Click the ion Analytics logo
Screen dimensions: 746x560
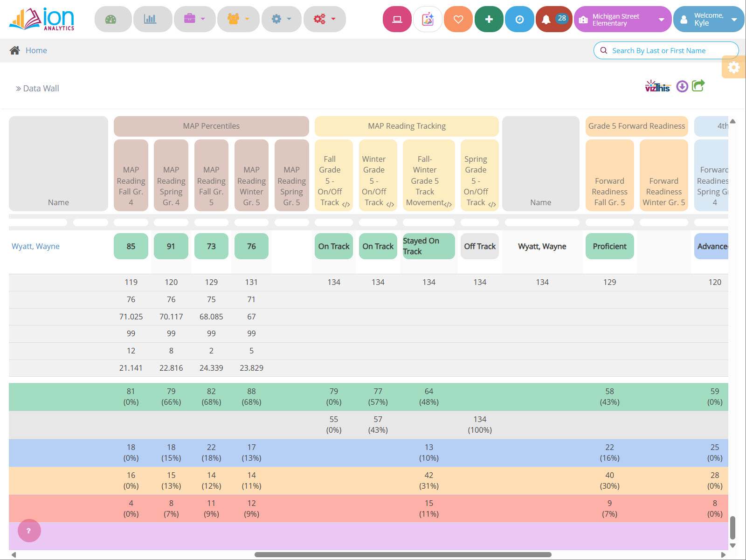coord(42,19)
